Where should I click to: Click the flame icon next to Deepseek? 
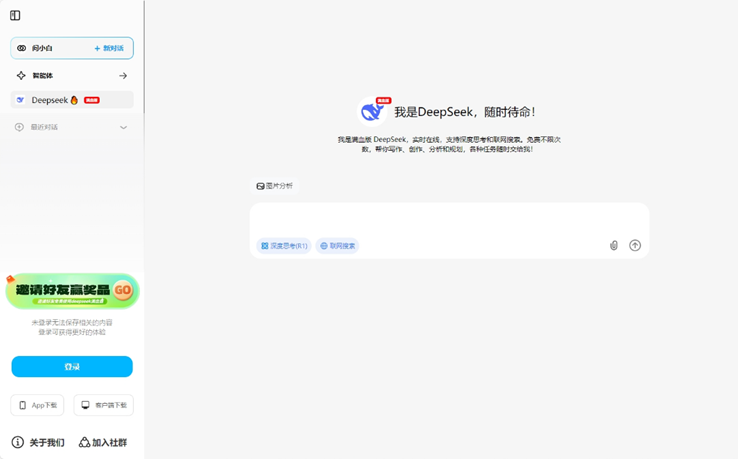[74, 100]
